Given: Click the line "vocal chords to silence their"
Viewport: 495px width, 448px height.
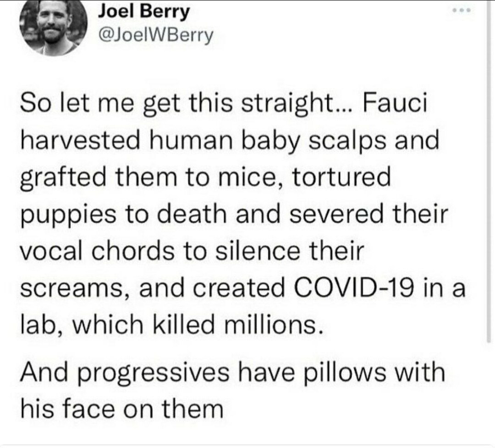Looking at the screenshot, I should click(192, 251).
